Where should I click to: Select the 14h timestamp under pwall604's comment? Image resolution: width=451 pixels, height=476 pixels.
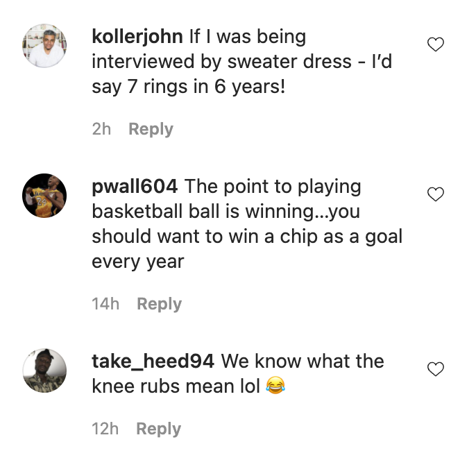(x=105, y=304)
